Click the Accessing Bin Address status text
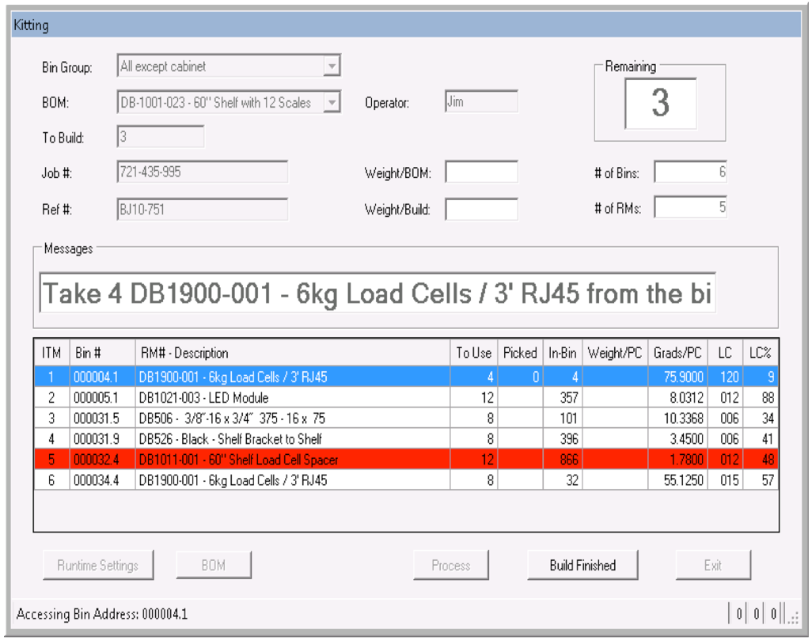The height and width of the screenshot is (644, 812). (x=102, y=614)
